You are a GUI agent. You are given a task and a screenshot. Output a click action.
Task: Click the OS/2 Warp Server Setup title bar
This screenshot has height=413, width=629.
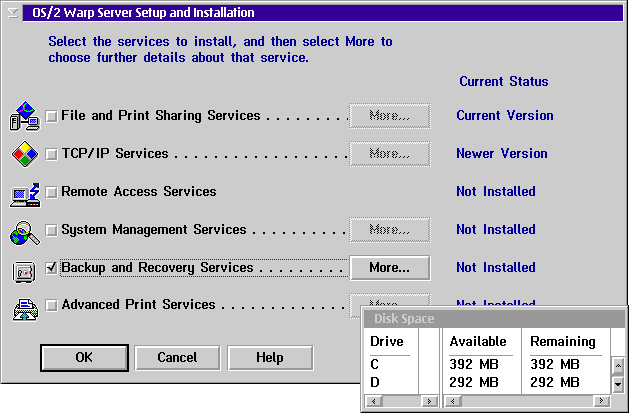coord(323,13)
